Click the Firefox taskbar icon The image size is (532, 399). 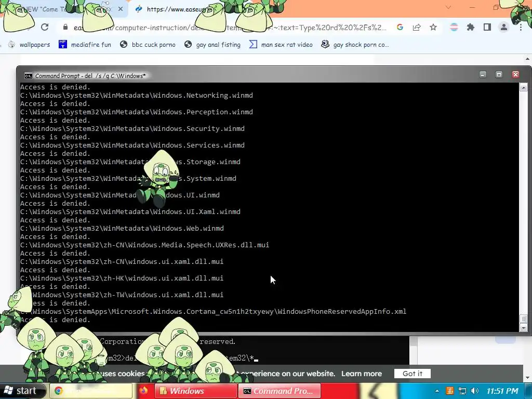pyautogui.click(x=143, y=391)
